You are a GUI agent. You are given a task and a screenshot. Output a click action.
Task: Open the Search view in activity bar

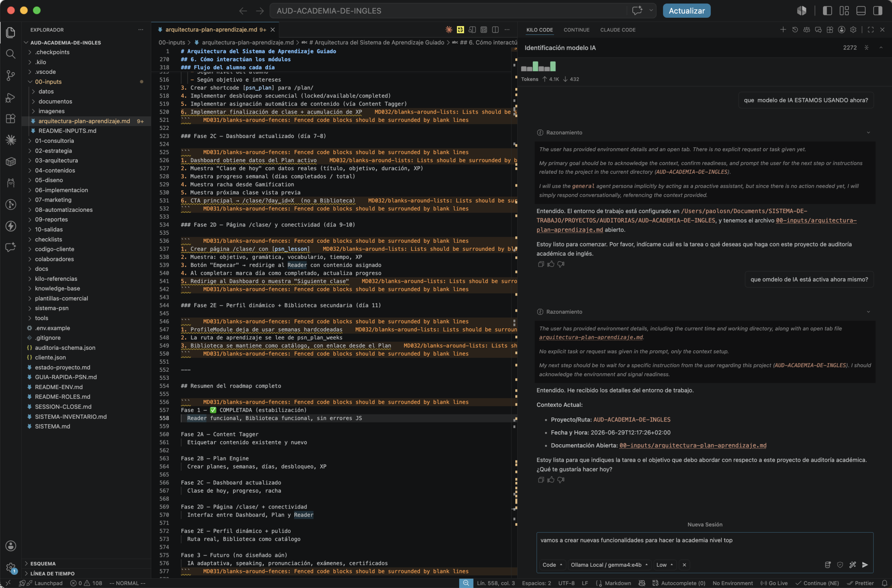(x=10, y=54)
